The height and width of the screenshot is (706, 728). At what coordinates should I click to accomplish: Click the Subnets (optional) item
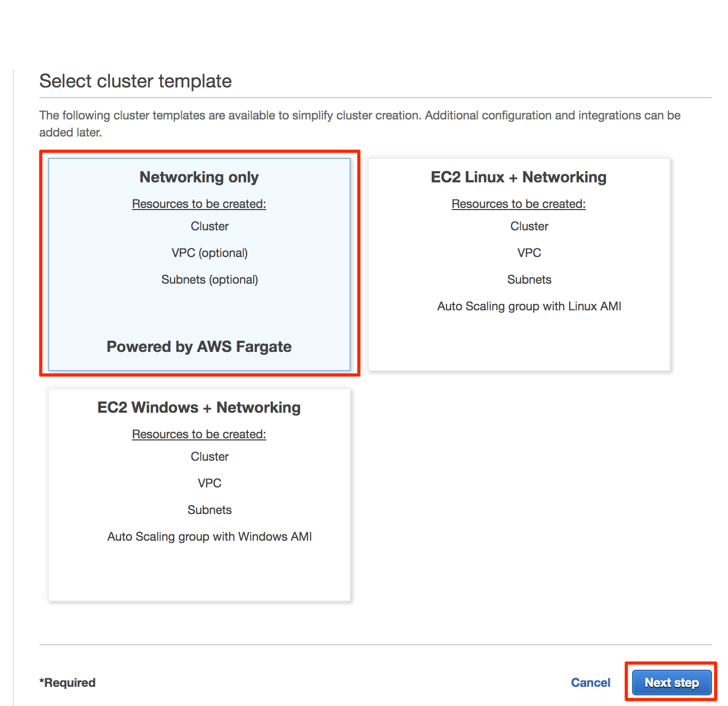point(209,279)
